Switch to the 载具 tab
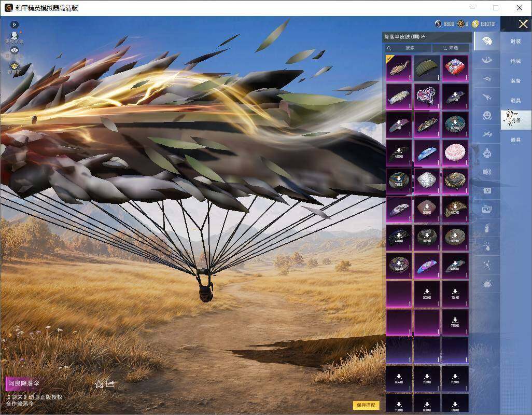This screenshot has width=532, height=415. [x=516, y=101]
